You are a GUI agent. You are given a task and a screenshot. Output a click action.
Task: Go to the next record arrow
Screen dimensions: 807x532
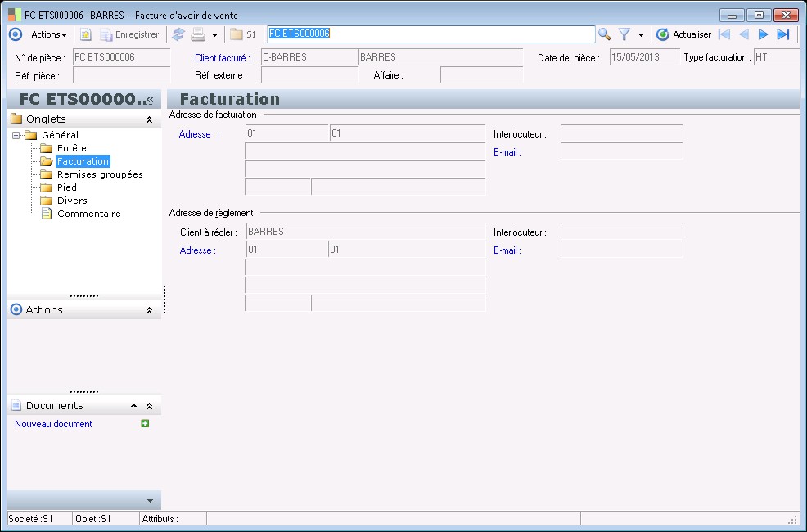point(764,34)
